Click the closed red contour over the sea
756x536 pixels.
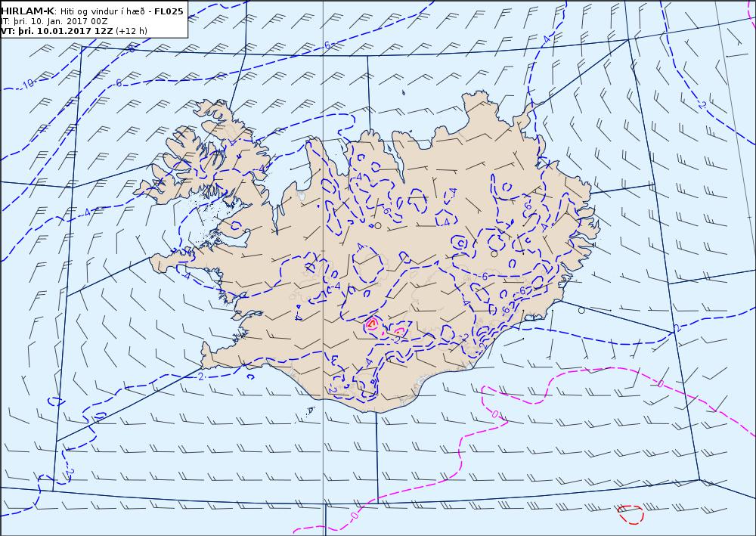click(631, 514)
